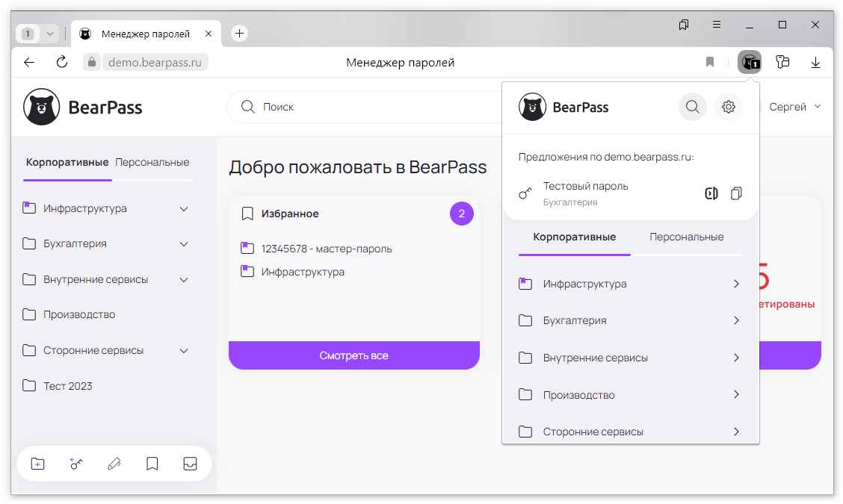843x504 pixels.
Task: Click the search icon in the BearPass popup
Action: tap(692, 107)
